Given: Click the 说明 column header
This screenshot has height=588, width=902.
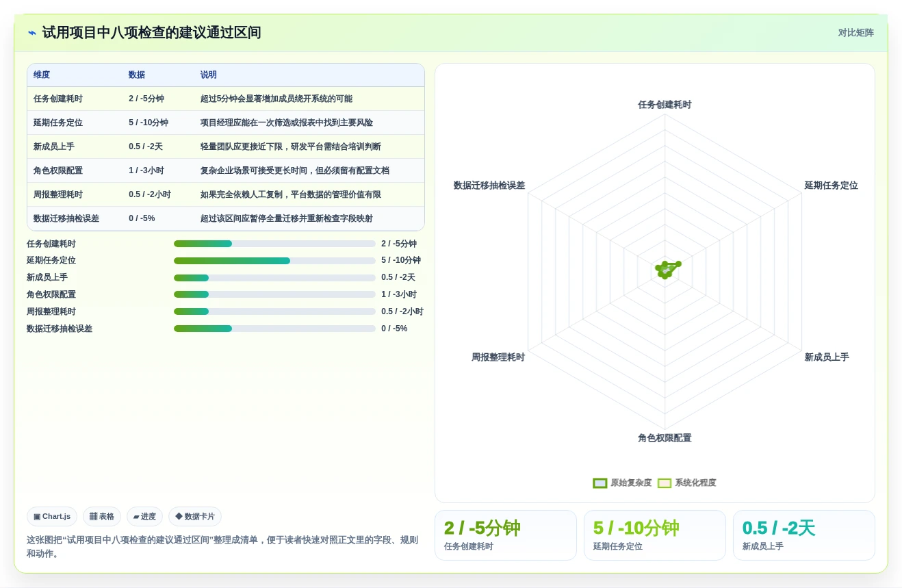Looking at the screenshot, I should pyautogui.click(x=209, y=75).
